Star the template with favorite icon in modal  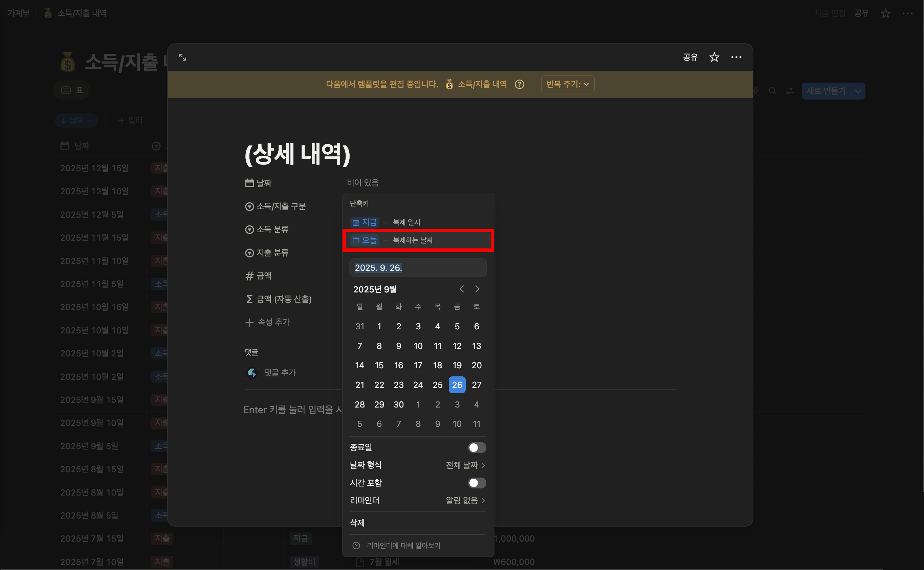714,57
